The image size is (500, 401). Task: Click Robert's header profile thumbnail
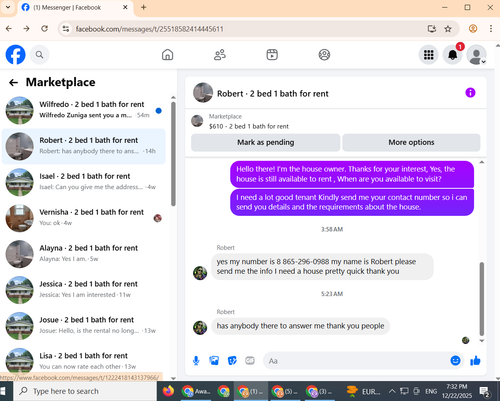pos(203,93)
